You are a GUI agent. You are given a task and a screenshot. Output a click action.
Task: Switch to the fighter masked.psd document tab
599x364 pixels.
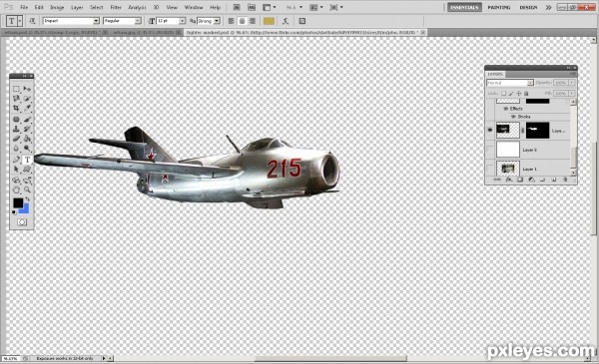(x=304, y=33)
